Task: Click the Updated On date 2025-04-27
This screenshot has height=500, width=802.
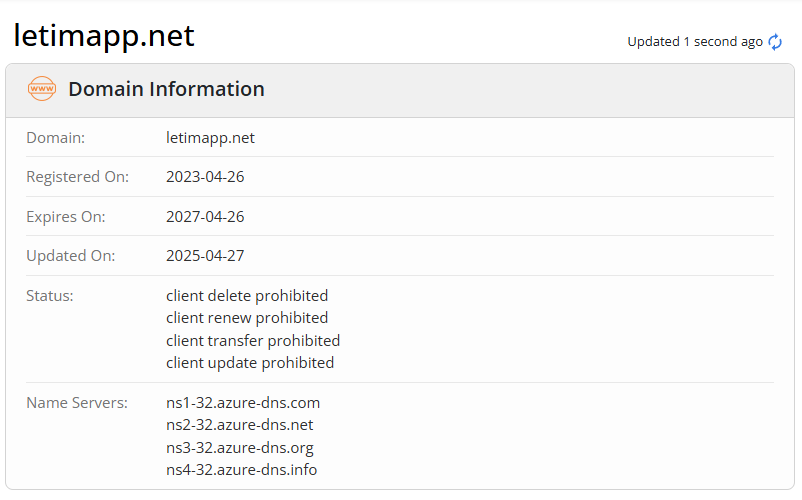Action: (205, 255)
